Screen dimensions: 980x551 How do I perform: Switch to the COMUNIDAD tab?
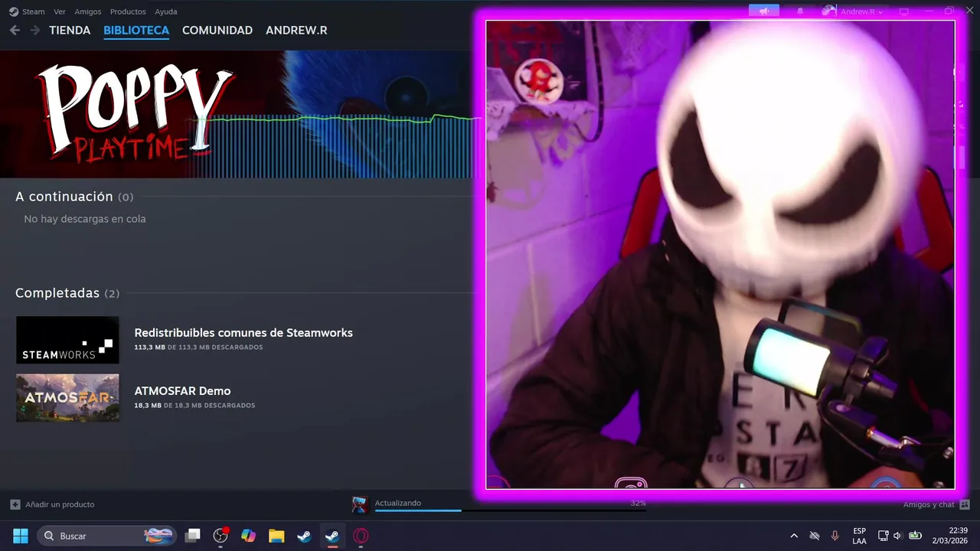point(217,31)
